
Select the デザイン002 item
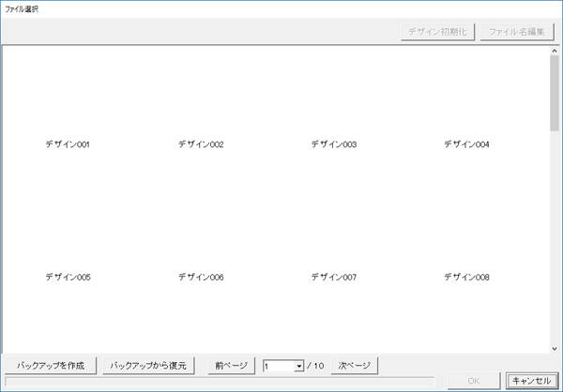[x=201, y=144]
